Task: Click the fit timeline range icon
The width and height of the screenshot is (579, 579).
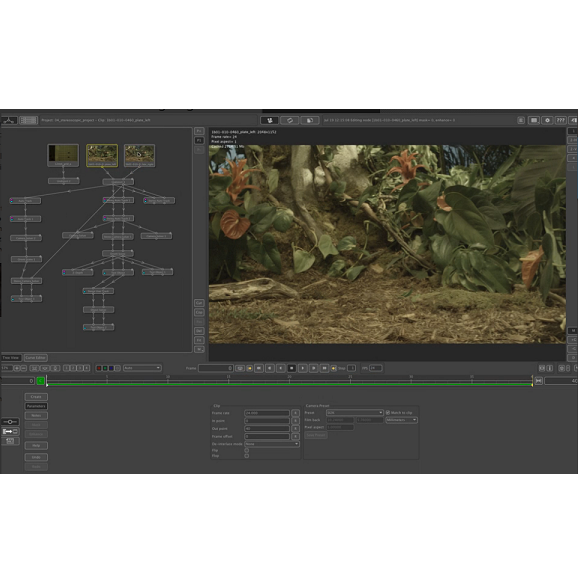Action: 538,381
